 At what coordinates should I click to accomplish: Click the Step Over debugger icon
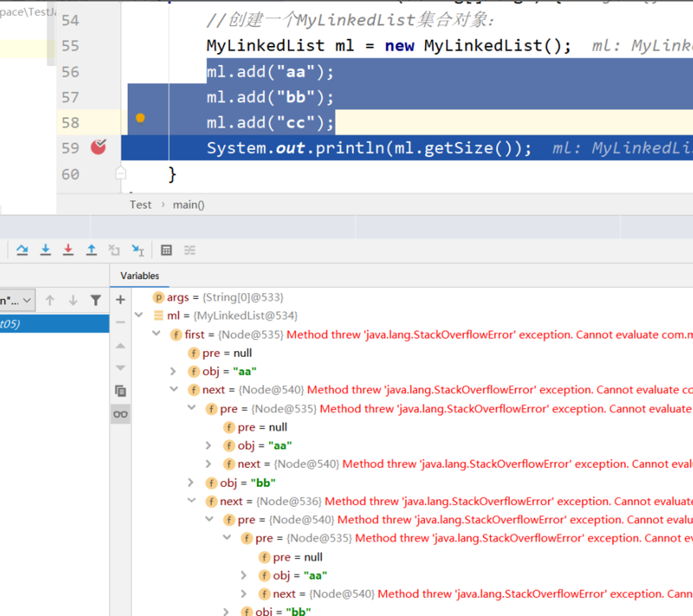22,250
